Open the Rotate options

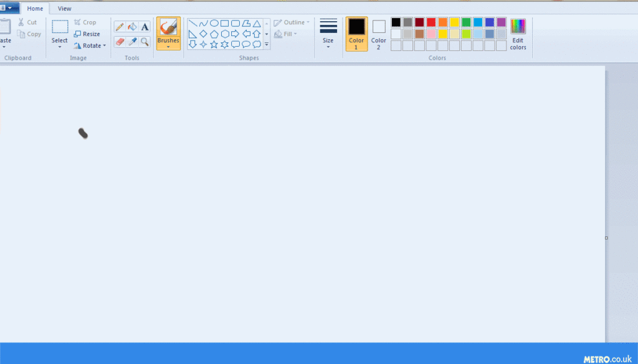(x=91, y=45)
